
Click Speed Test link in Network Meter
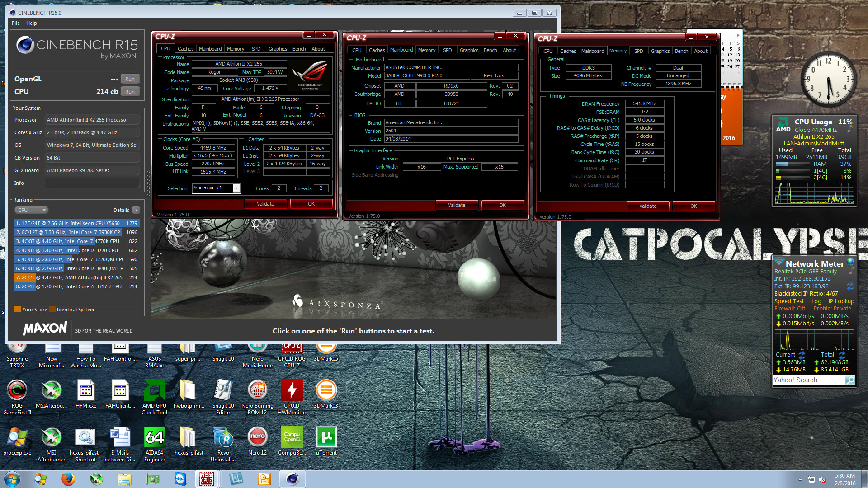pos(789,301)
